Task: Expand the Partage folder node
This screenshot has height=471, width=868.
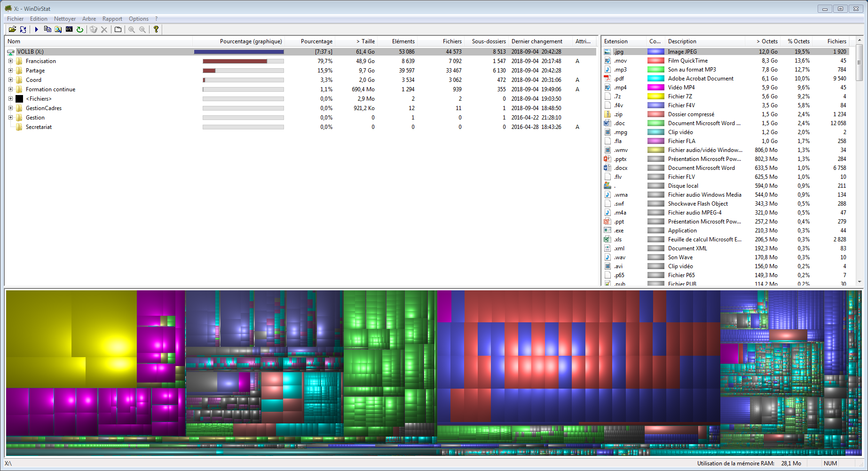Action: [10, 71]
